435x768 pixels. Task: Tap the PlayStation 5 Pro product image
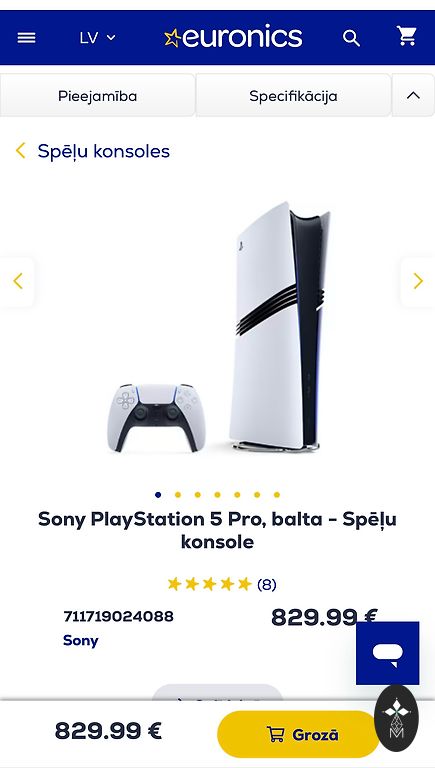pyautogui.click(x=218, y=327)
